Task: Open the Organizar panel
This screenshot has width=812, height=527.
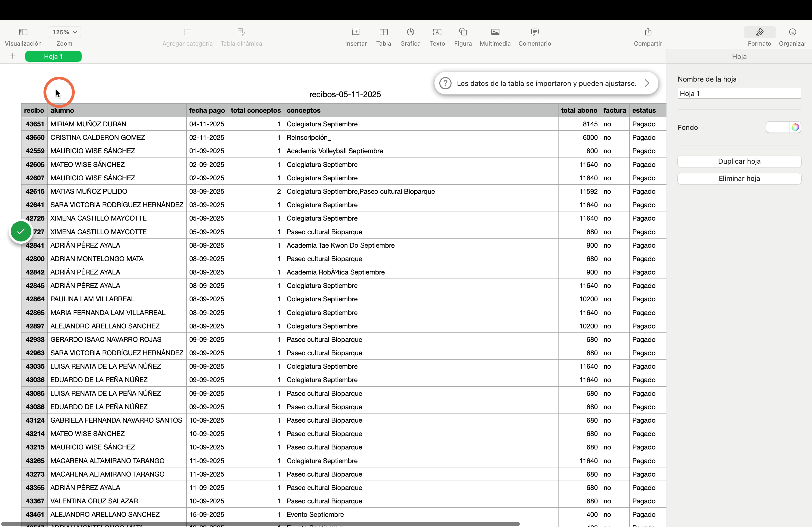Action: pyautogui.click(x=793, y=32)
